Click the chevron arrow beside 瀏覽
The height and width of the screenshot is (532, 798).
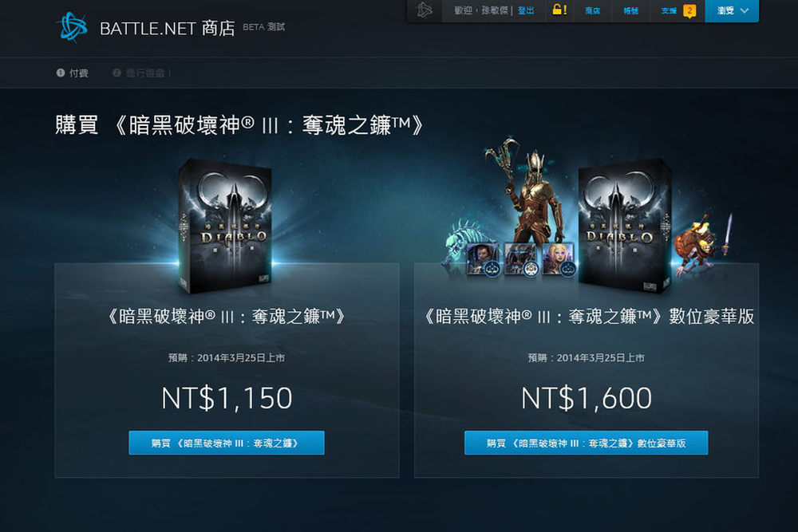[745, 10]
